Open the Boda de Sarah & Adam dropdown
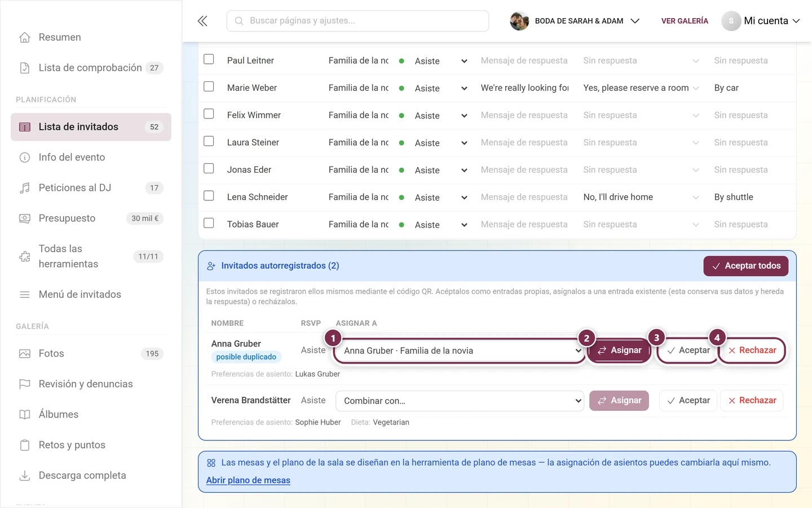The width and height of the screenshot is (812, 508). point(575,21)
